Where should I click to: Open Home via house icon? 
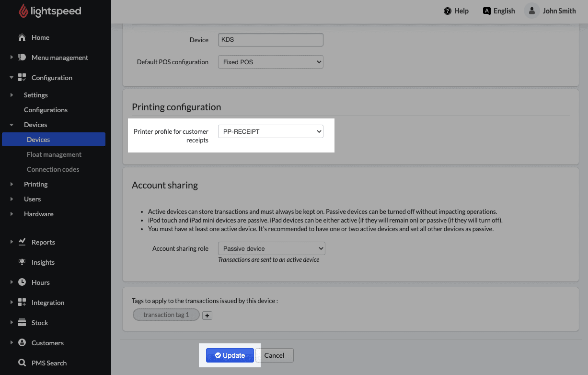click(22, 37)
